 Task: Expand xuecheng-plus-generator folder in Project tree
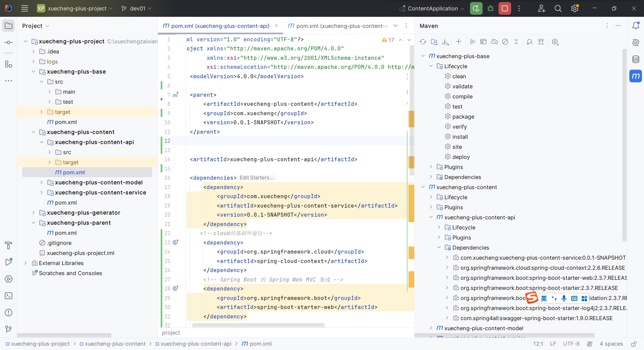(x=33, y=213)
